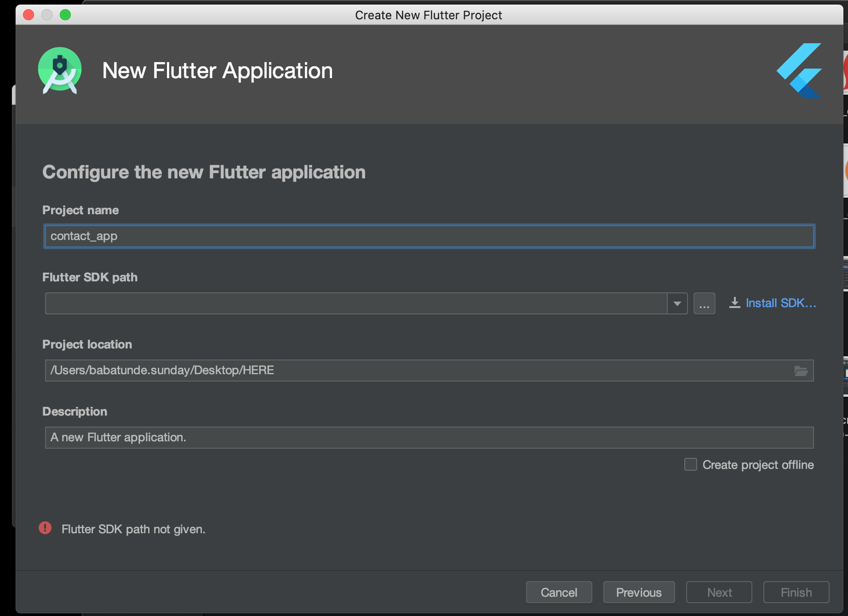Click the red close window button

(x=29, y=15)
